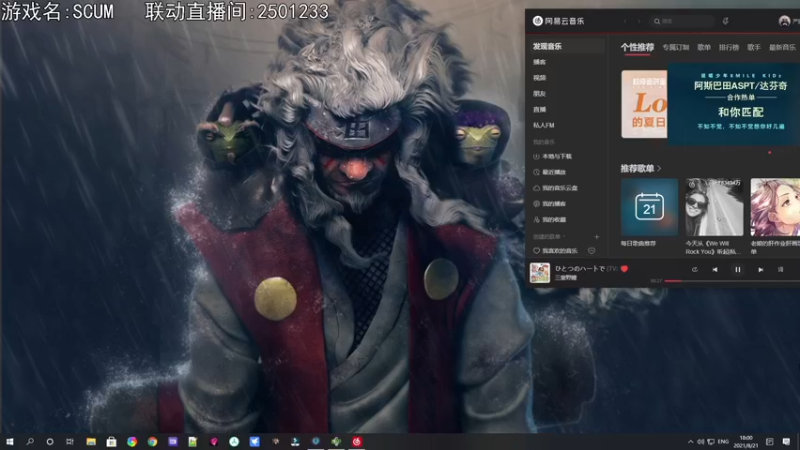Viewport: 800px width, 450px height.
Task: Toggle the playback loop mode icon
Action: click(x=694, y=269)
